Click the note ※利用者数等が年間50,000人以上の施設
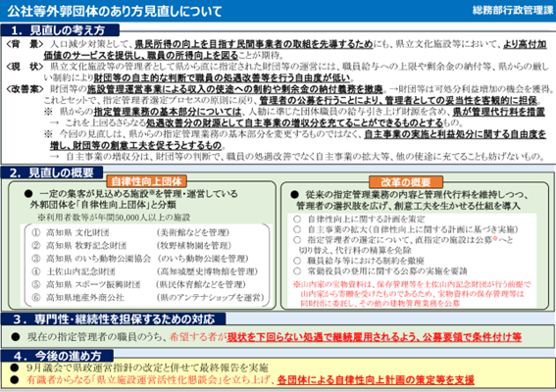 pos(114,218)
